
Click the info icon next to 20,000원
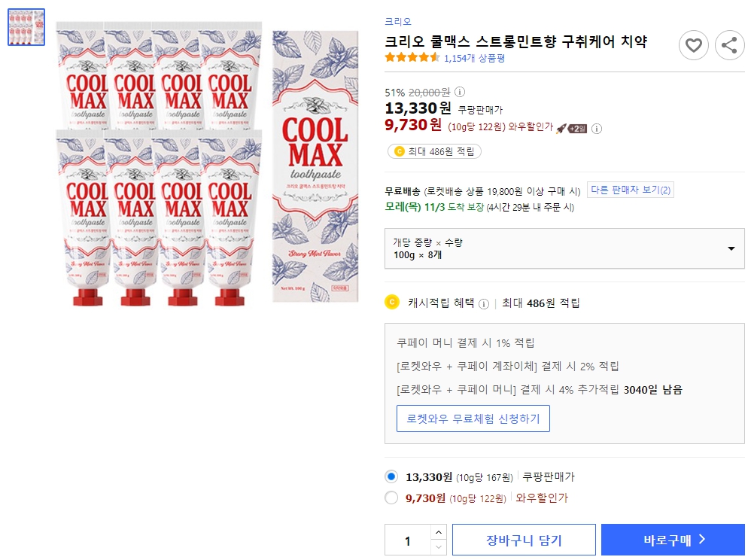(458, 93)
